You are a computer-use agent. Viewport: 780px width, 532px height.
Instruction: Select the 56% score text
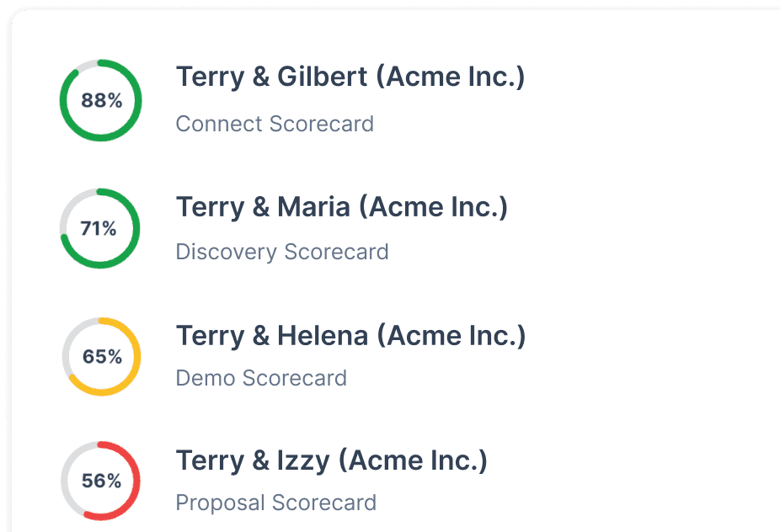coord(101,481)
